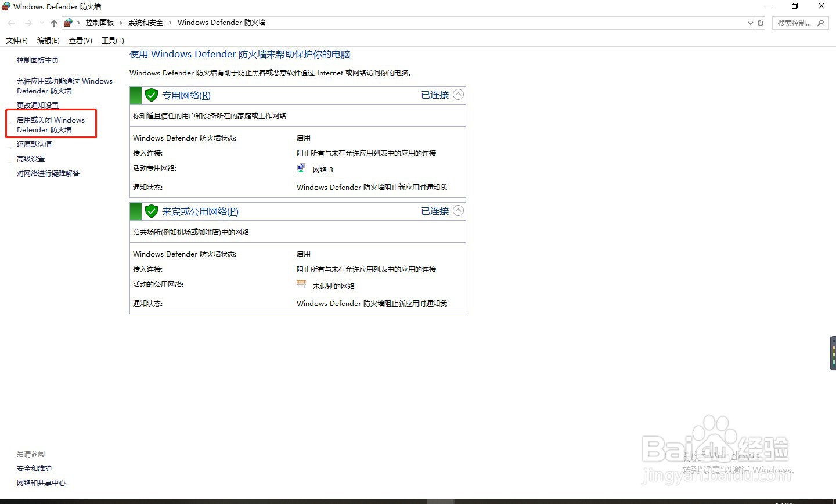Click 已连接 status in 来宾或公用网络 header
This screenshot has height=504, width=836.
pos(435,211)
